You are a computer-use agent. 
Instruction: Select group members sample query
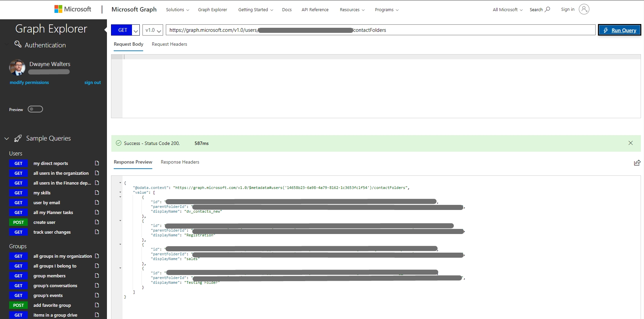pos(49,276)
